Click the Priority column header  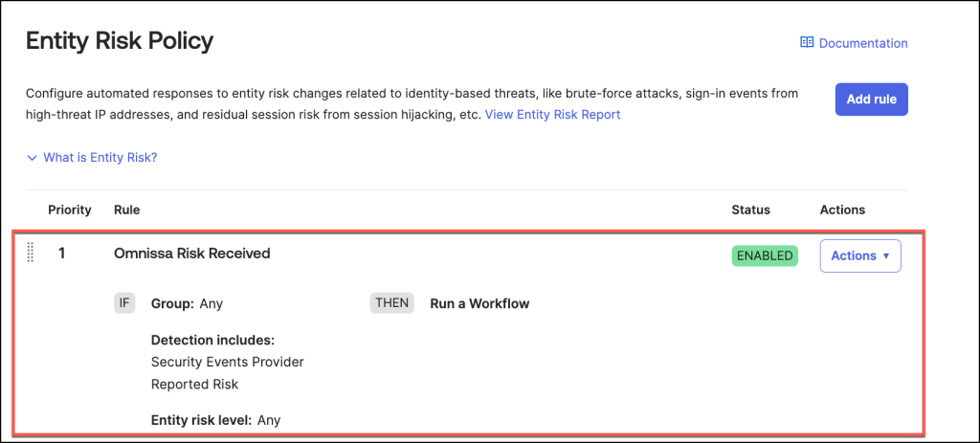point(70,210)
